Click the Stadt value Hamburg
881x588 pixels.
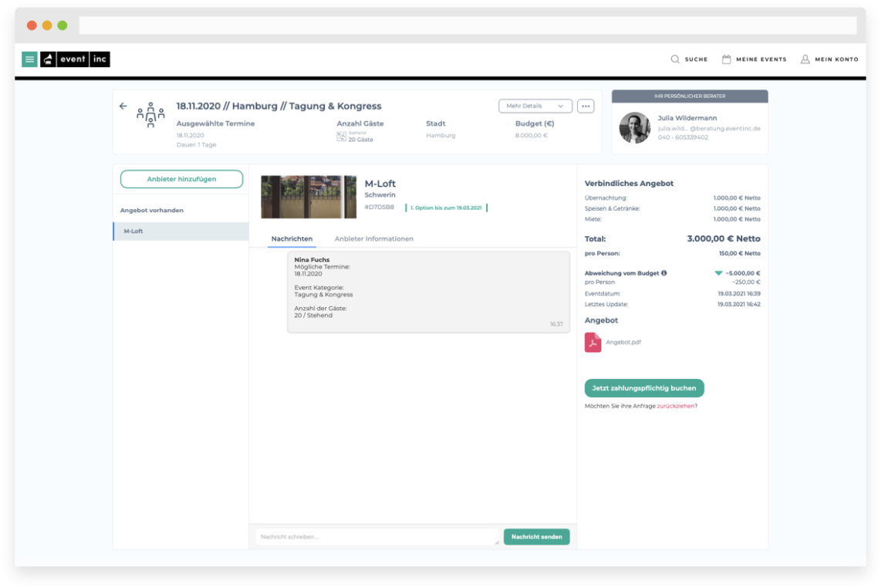click(x=440, y=135)
